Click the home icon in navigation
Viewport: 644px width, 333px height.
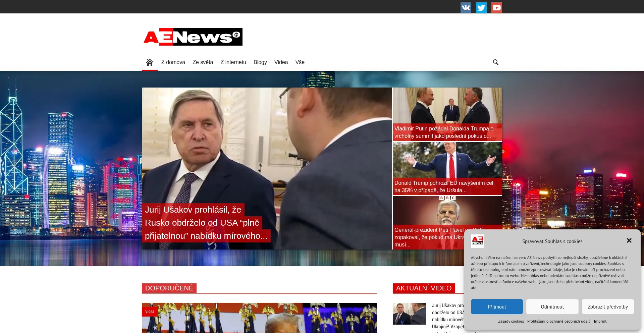click(x=150, y=62)
